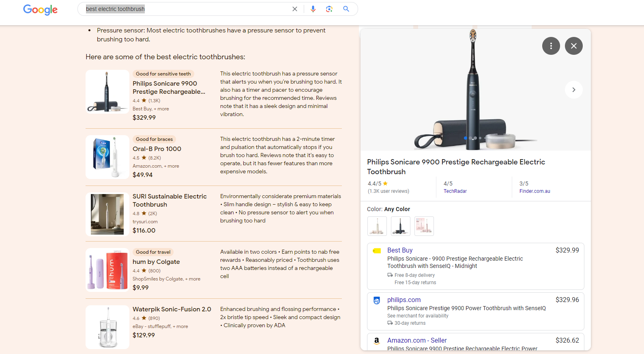Click the Amazon store logo icon

[377, 341]
